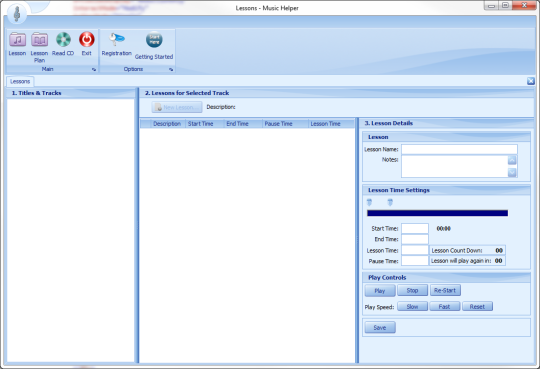Click the first lesson time slider marker
Screen dimensions: 540x369
[370, 202]
